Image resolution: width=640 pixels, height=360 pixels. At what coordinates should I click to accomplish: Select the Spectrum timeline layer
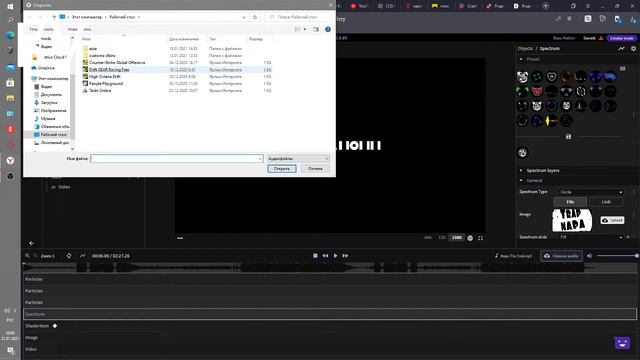click(x=330, y=314)
